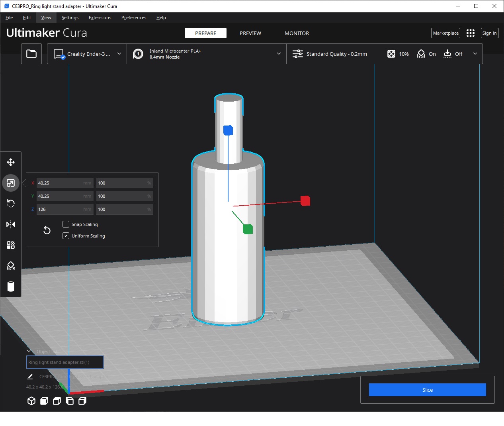Select Ring light stand adapter.stl(1) in object list

(x=65, y=362)
